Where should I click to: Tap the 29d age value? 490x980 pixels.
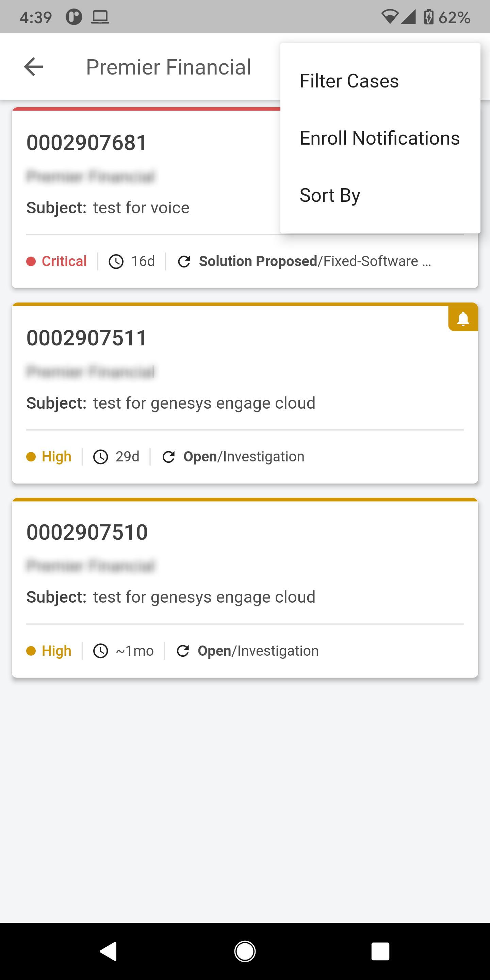tap(128, 457)
